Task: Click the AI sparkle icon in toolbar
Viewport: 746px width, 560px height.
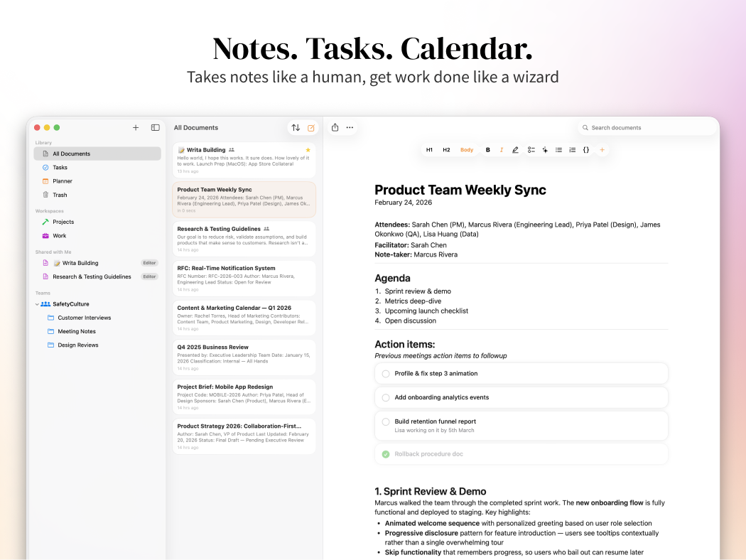Action: pos(545,150)
